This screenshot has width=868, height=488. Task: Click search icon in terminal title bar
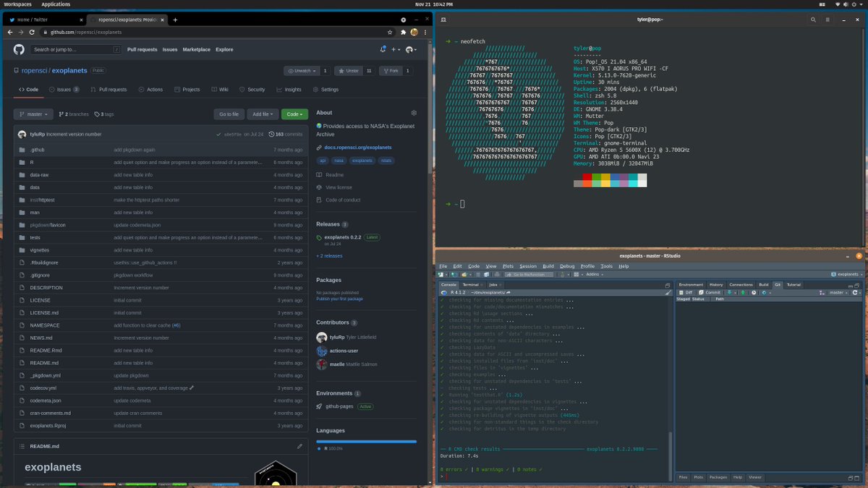(x=814, y=20)
